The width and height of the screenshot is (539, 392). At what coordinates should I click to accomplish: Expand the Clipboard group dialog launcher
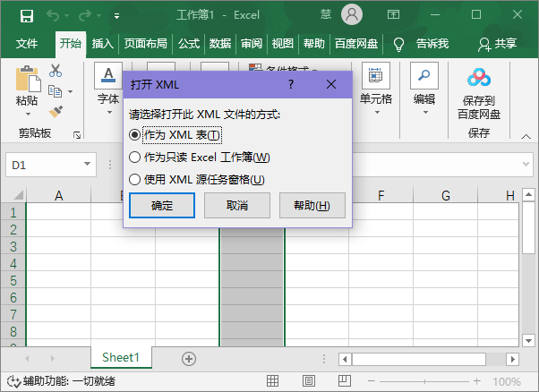[x=77, y=134]
